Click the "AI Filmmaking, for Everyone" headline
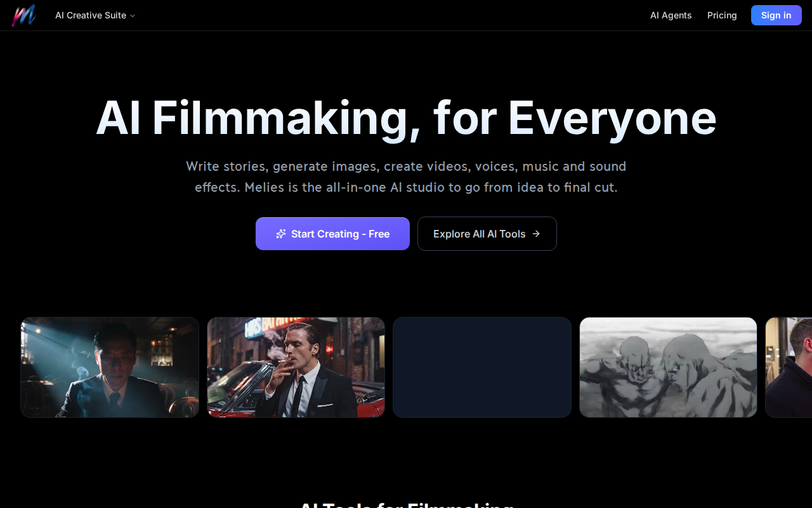 click(x=406, y=118)
